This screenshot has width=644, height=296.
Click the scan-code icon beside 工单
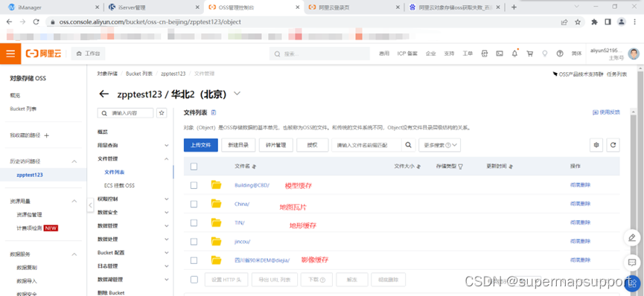coord(485,54)
